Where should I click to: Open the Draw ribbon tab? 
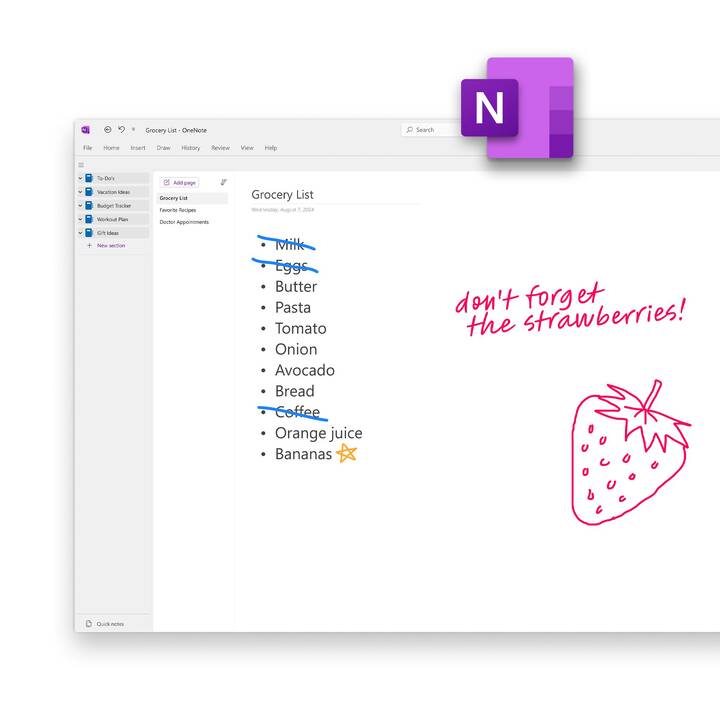click(x=163, y=148)
